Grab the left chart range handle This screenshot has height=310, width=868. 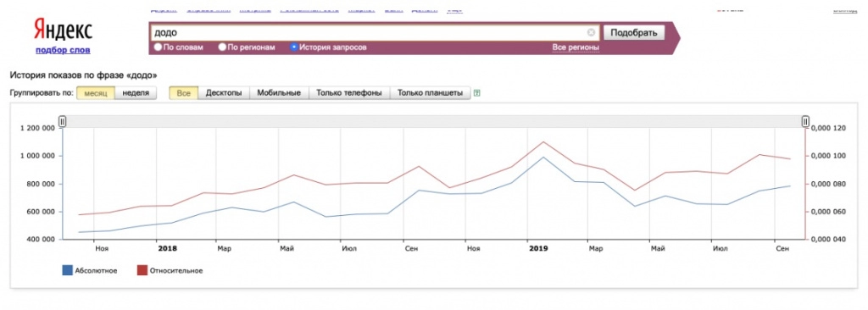(63, 121)
